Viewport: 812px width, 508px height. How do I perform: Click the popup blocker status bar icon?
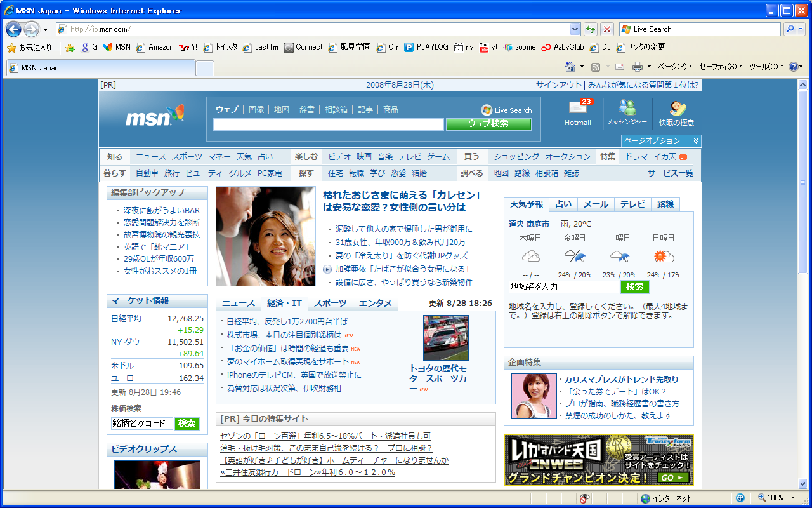click(x=584, y=498)
